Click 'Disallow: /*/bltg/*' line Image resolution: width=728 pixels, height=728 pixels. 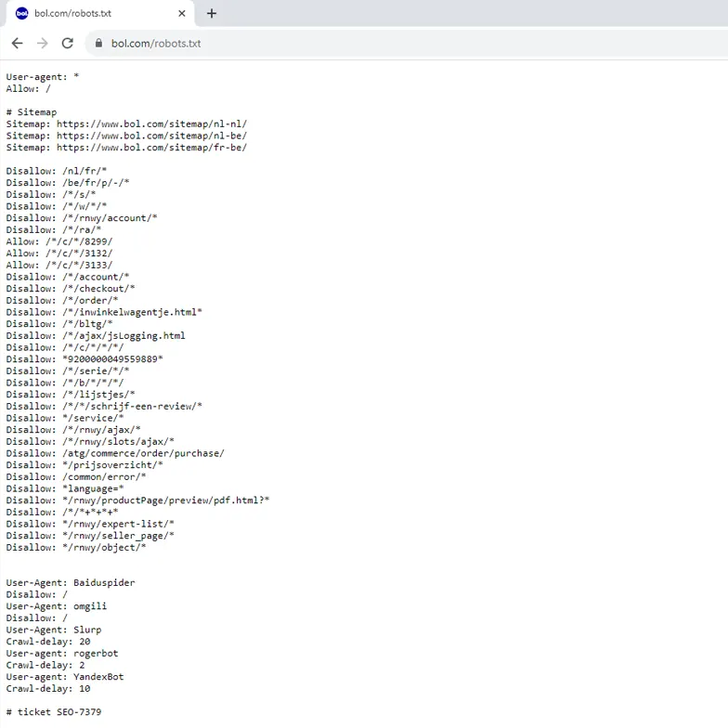(x=59, y=323)
